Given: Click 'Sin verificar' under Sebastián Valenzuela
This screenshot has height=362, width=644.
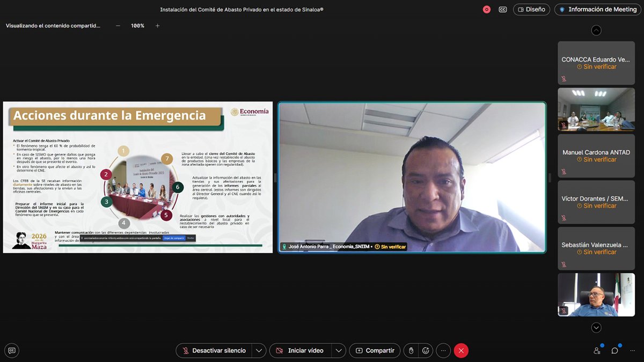Looking at the screenshot, I should click(596, 252).
